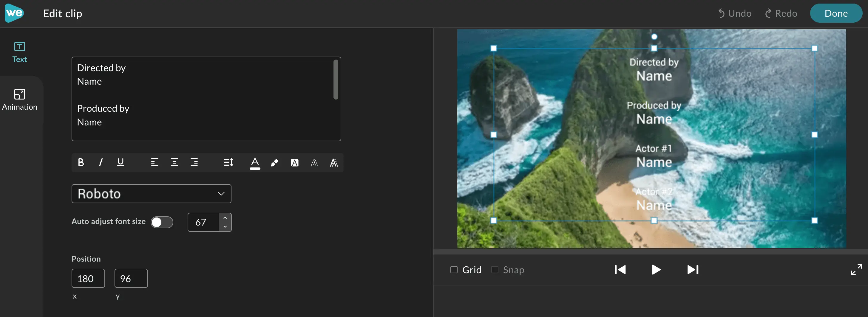Click the rotation handle above text box
868x317 pixels.
(x=654, y=37)
